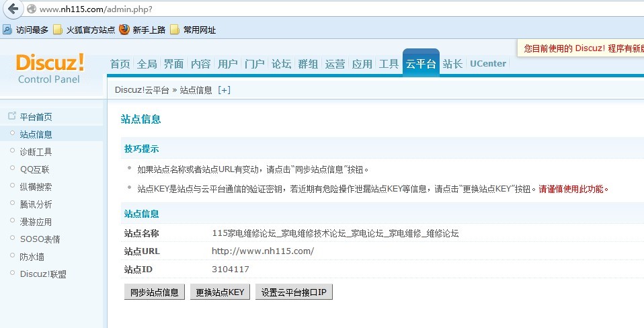Open the 群组 tab

coord(308,64)
